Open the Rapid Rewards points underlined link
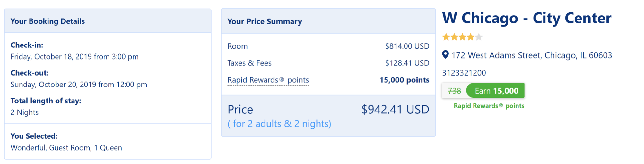This screenshot has height=164, width=644. (268, 80)
